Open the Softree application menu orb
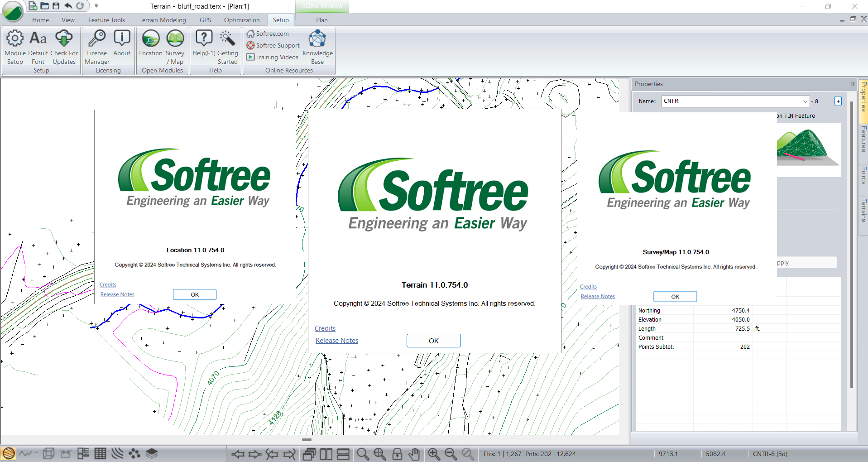 (x=13, y=11)
